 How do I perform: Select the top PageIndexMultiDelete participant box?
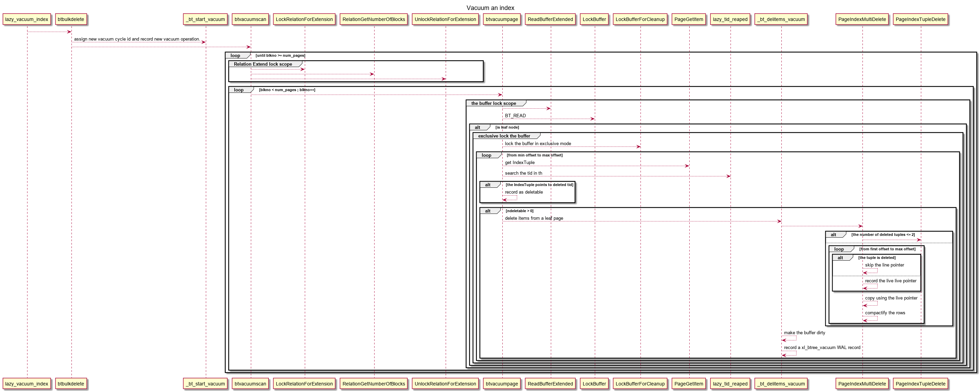click(862, 19)
